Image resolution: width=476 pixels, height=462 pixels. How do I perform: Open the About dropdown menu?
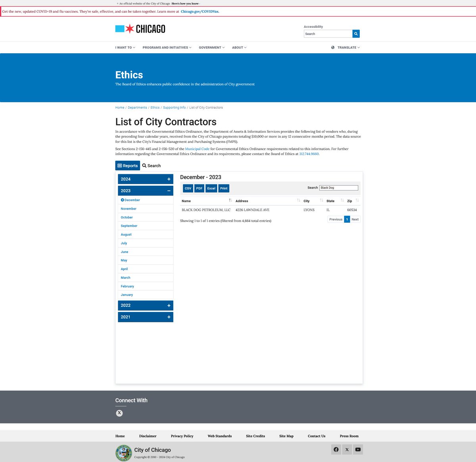239,47
